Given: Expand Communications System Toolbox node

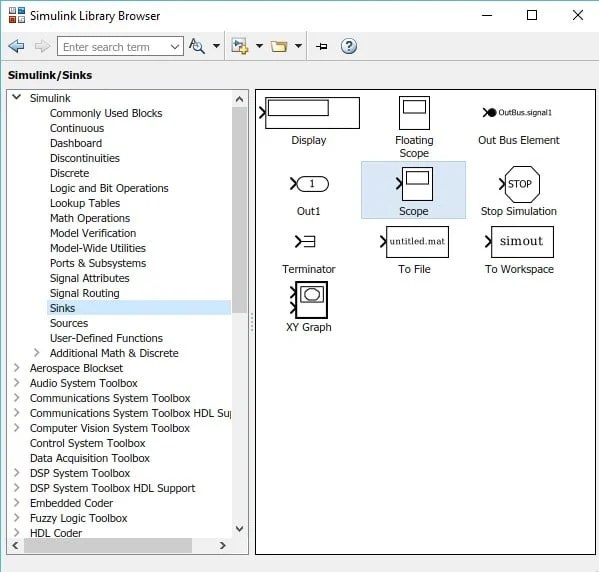Looking at the screenshot, I should 16,398.
